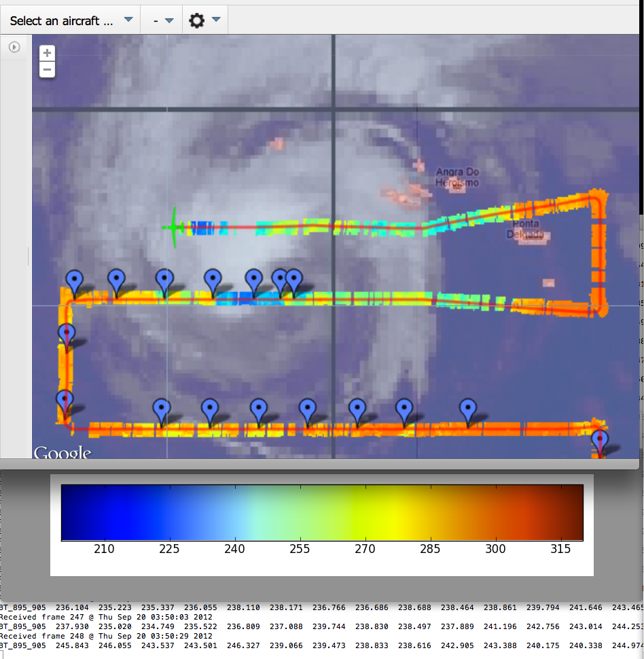Select rightmost blue marker in upper marker row
644x659 pixels.
293,279
